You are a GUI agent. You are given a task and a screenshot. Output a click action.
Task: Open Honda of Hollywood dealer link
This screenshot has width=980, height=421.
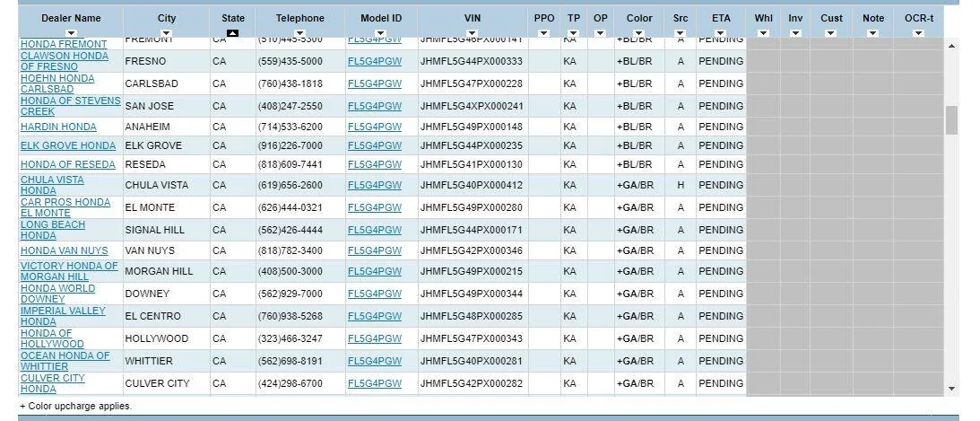52,339
